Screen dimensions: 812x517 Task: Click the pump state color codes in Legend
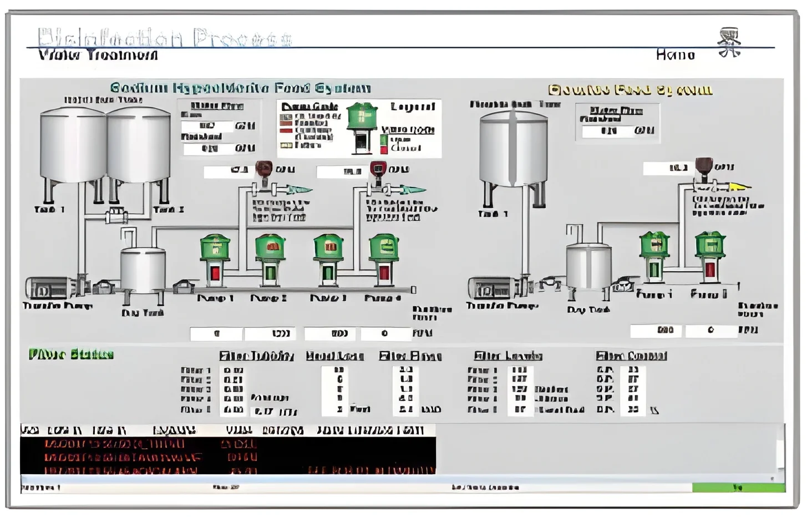(x=286, y=131)
